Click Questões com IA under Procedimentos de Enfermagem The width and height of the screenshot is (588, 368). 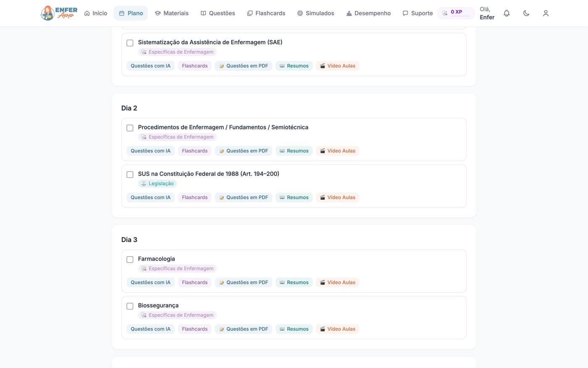pos(150,151)
